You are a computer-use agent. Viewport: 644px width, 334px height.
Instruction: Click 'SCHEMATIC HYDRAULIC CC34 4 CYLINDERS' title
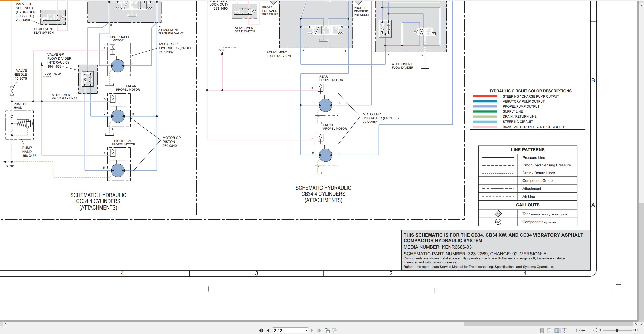(x=98, y=198)
